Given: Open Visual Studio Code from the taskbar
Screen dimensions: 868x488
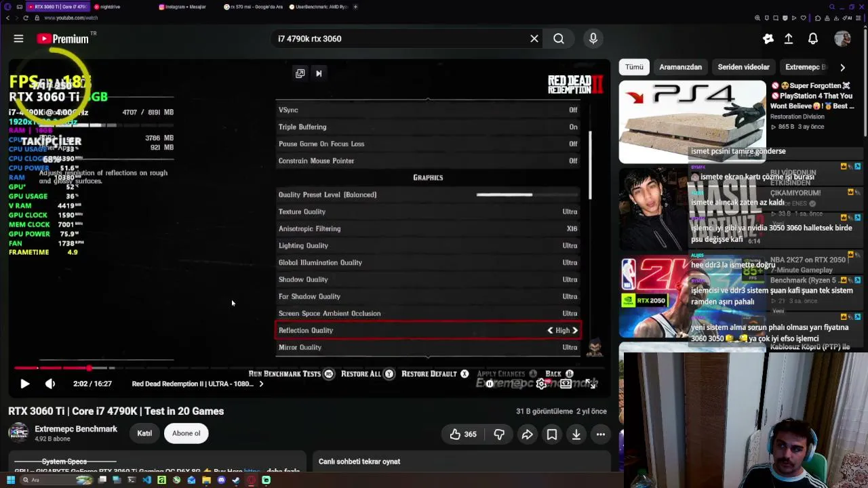Looking at the screenshot, I should [146, 480].
